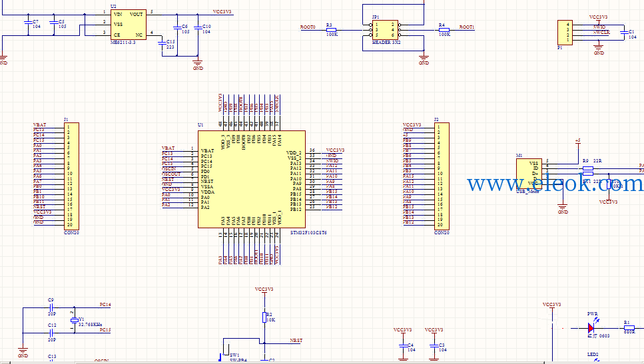This screenshot has width=644, height=364.
Task: Click the NRST net label near R2
Action: tap(296, 341)
